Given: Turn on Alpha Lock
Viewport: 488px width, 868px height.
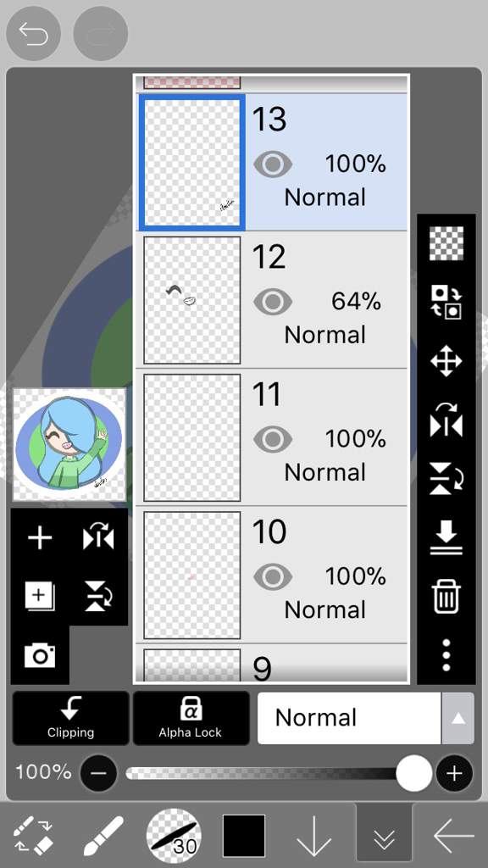Looking at the screenshot, I should tap(191, 718).
